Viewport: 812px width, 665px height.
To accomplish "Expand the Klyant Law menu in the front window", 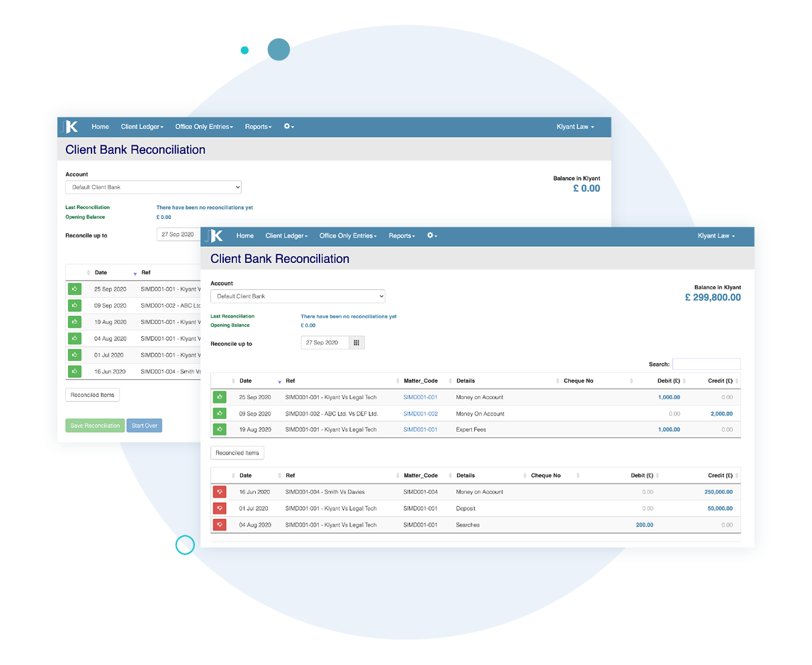I will (x=716, y=236).
